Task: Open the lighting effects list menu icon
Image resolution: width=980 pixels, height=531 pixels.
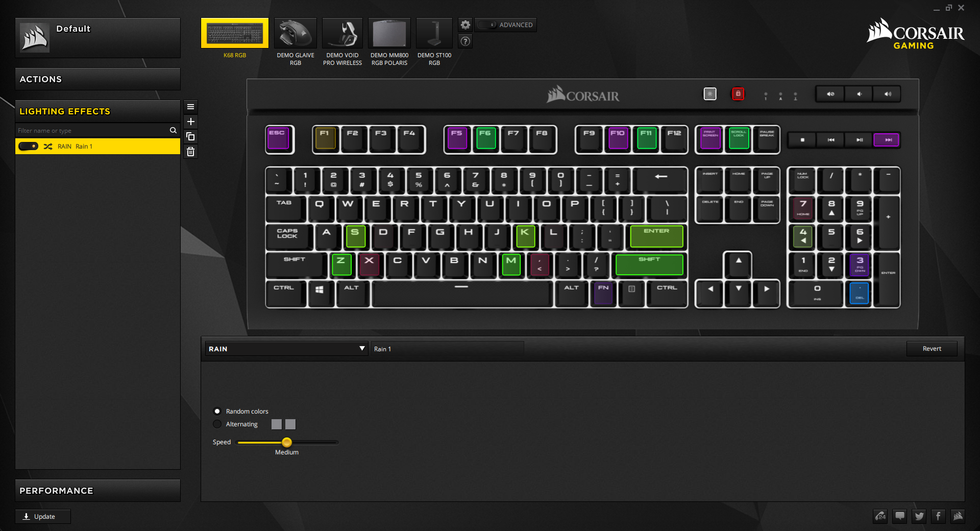Action: tap(190, 107)
